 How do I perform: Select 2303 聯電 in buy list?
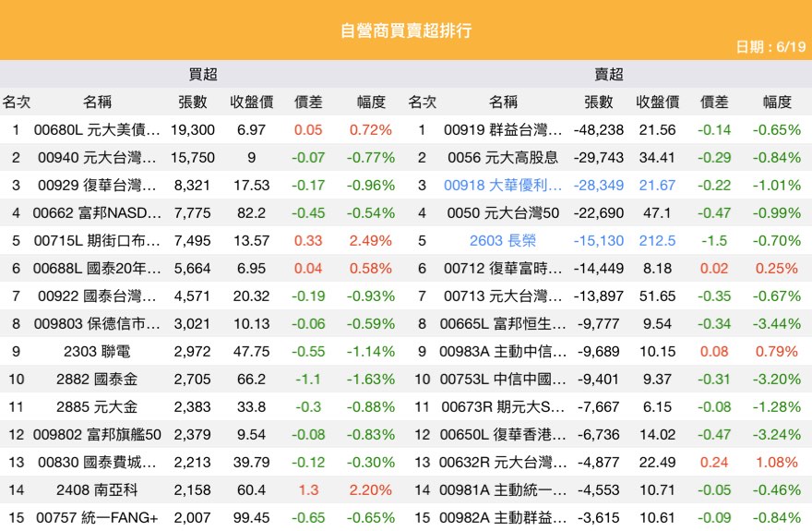coord(97,351)
